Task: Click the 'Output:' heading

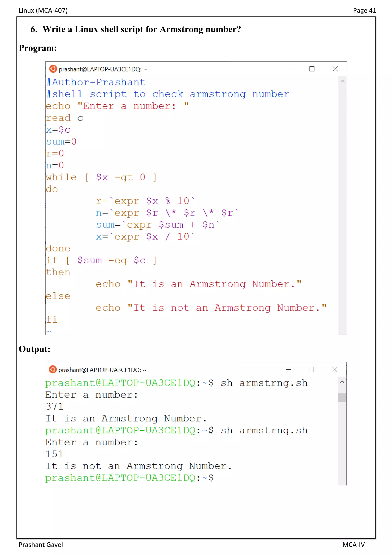Action: (34, 349)
